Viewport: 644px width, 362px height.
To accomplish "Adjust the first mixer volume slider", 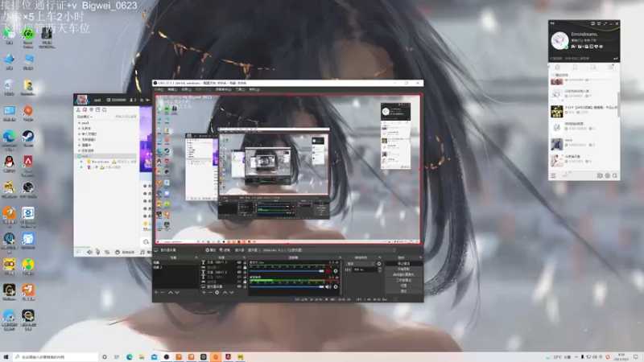I will [x=287, y=271].
